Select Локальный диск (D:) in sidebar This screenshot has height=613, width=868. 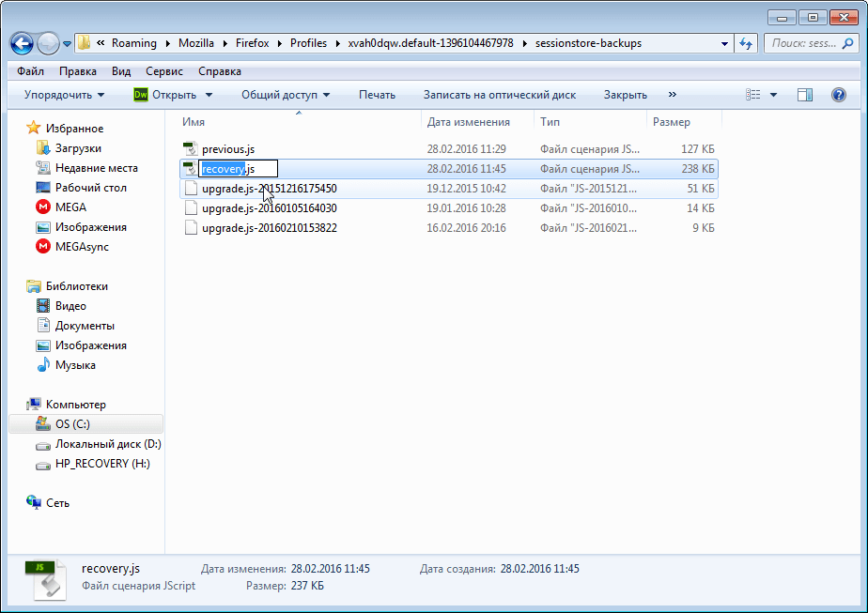107,444
